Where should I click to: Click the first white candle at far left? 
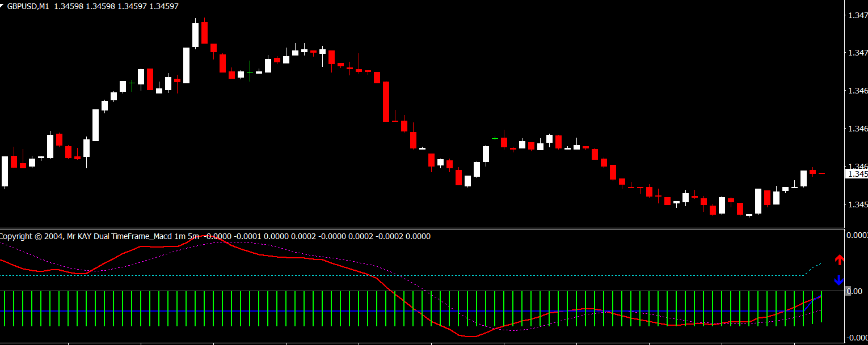[5, 171]
